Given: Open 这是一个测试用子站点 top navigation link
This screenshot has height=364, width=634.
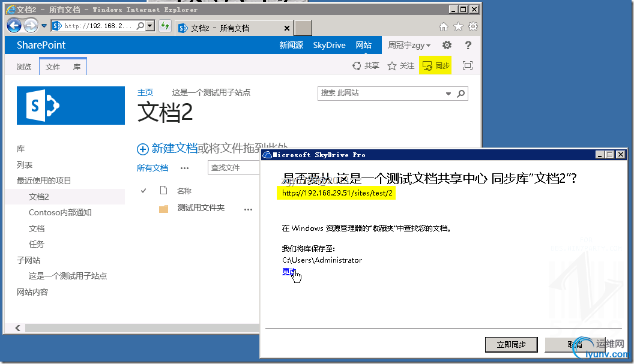Looking at the screenshot, I should [211, 92].
